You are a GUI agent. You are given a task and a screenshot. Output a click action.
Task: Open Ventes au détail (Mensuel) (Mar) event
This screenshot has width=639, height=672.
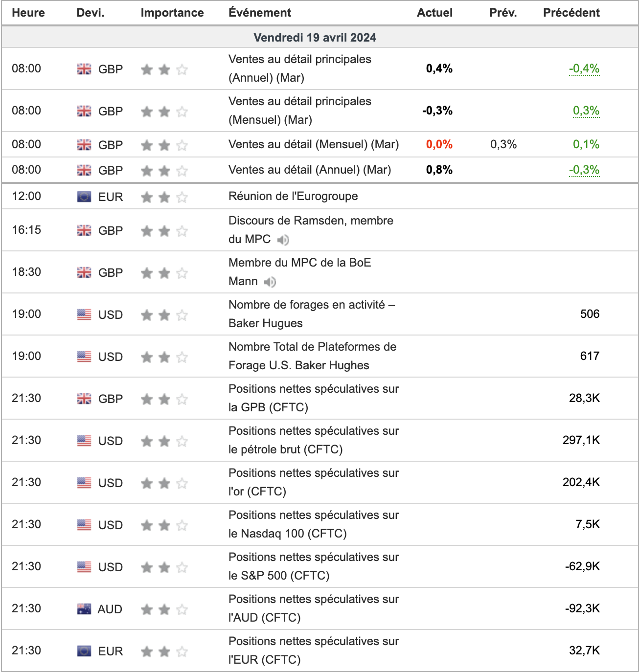[314, 144]
